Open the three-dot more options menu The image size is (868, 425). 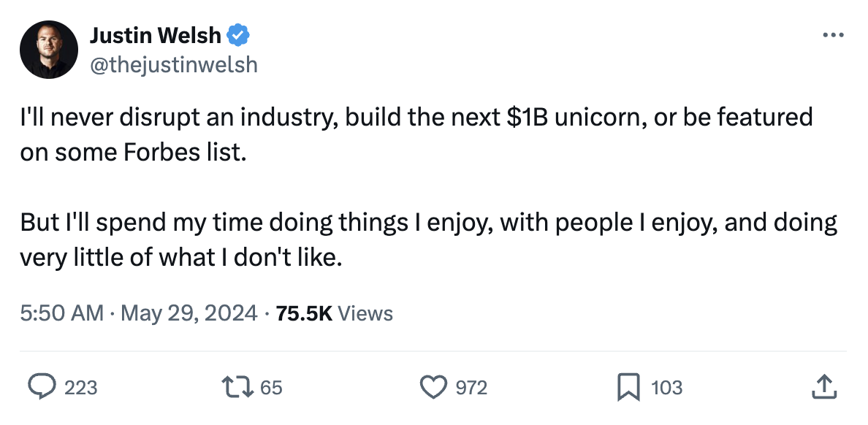pos(833,35)
